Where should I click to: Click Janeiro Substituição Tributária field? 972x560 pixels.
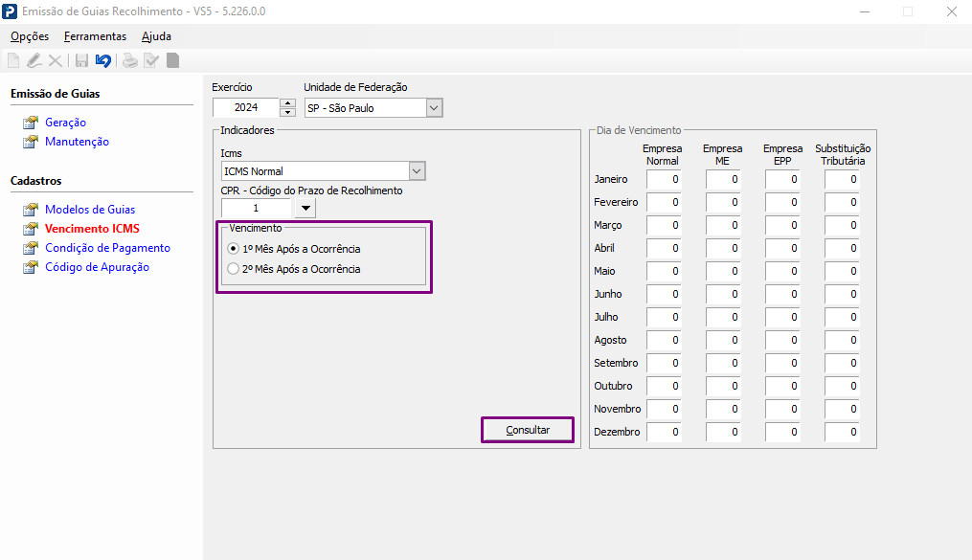[843, 180]
